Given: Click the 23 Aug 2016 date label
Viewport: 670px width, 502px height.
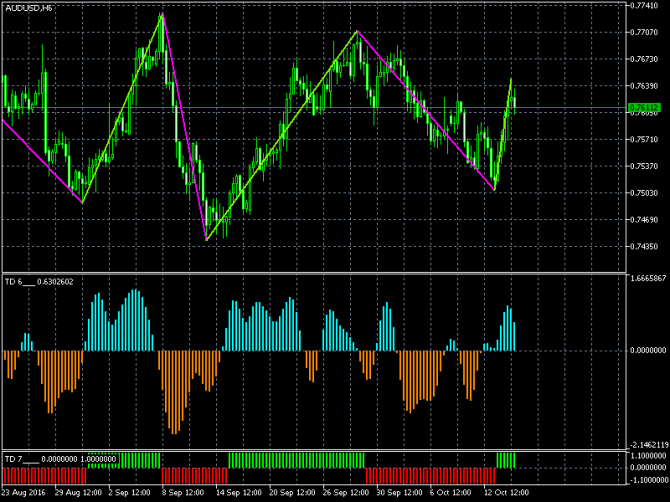Looking at the screenshot, I should pos(24,492).
